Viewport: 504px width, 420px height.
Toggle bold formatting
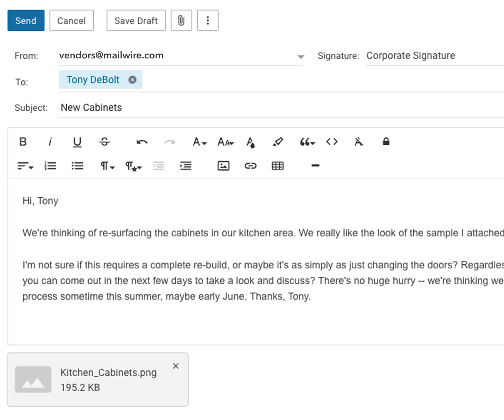point(23,142)
